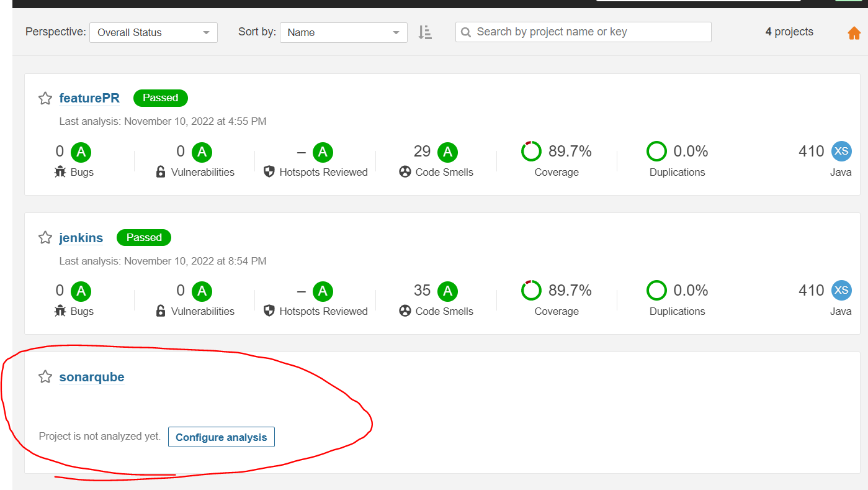Click jenkins Bugs A rating

[81, 291]
